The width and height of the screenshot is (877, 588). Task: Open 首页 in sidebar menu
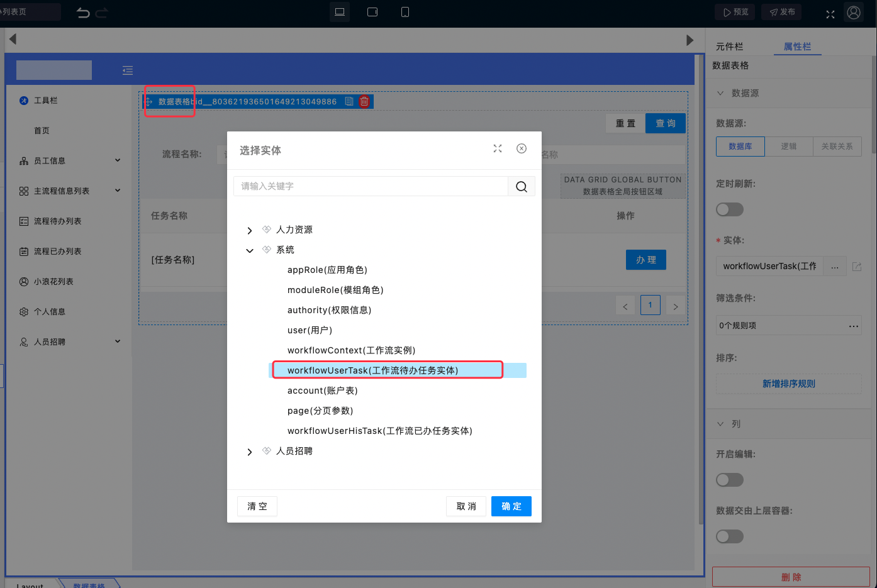[42, 131]
